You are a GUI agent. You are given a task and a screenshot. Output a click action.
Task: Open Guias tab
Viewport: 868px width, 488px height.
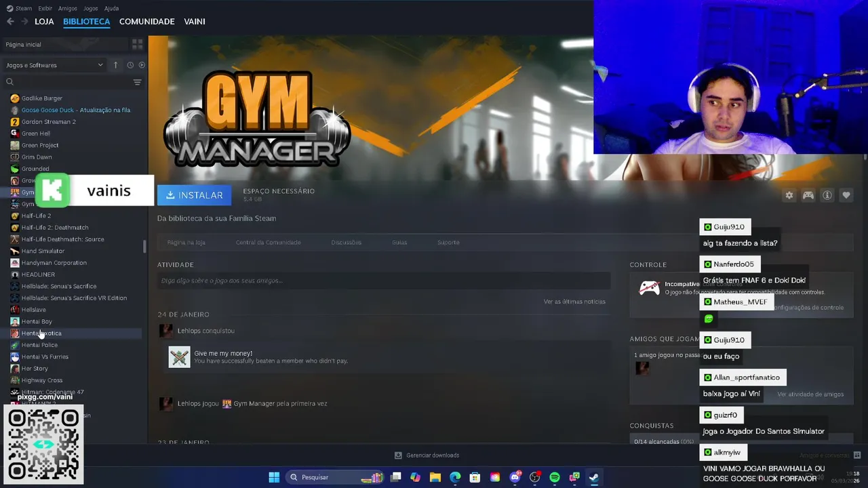click(x=399, y=242)
